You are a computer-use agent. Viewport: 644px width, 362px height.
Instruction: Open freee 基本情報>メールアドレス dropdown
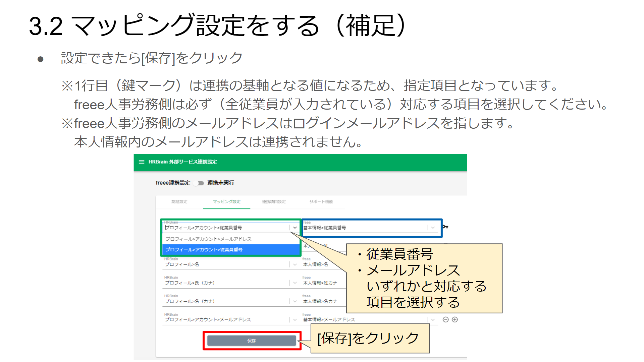pyautogui.click(x=433, y=320)
